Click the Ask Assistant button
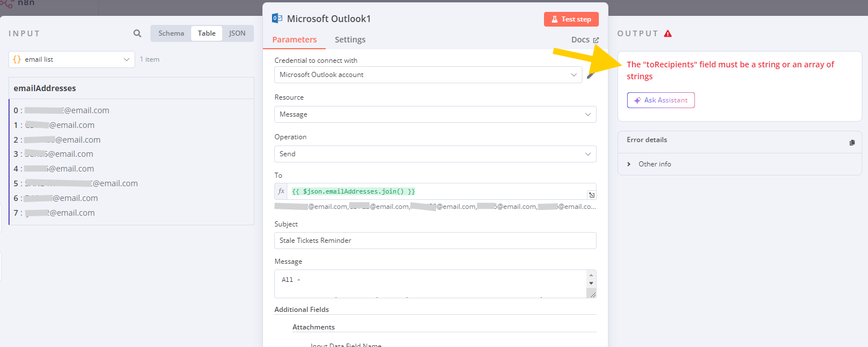This screenshot has width=868, height=347. pyautogui.click(x=660, y=100)
